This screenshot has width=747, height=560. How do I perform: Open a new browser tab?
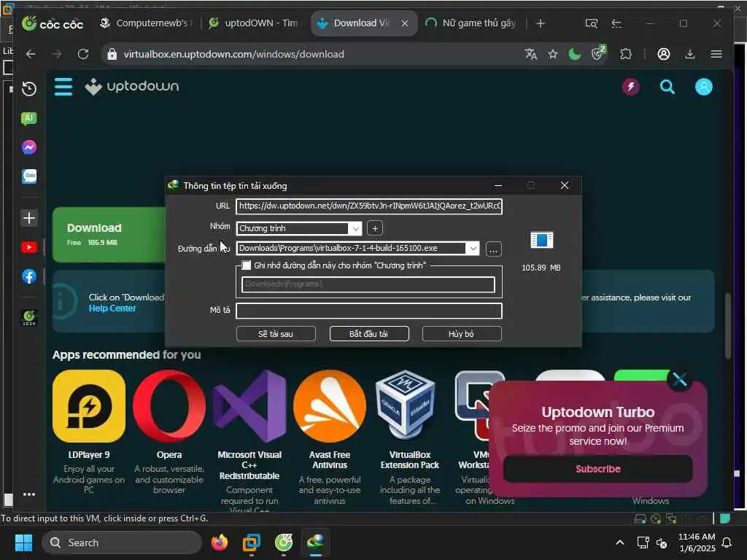coord(541,23)
